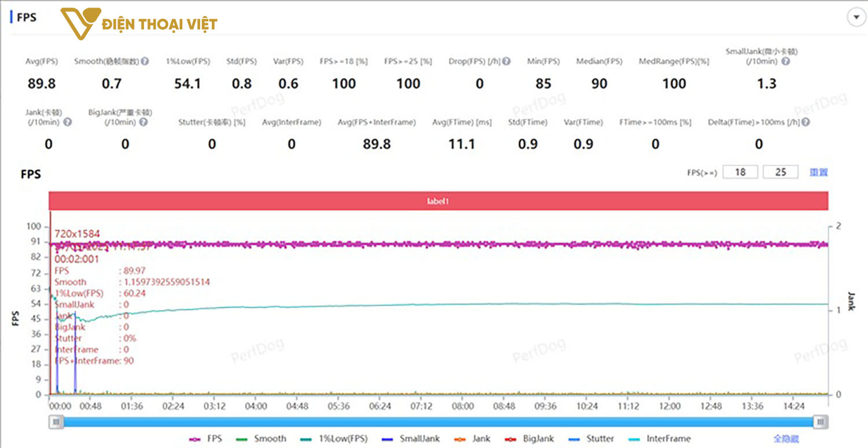868x448 pixels.
Task: Click the help icon beside Jank (/10min)
Action: click(68, 122)
